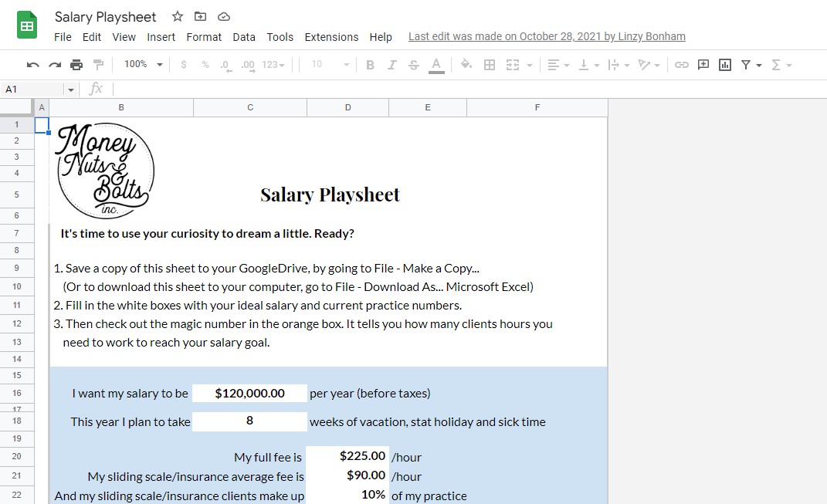Create a filter using the filter icon
Screen dimensions: 827x504
pyautogui.click(x=746, y=64)
